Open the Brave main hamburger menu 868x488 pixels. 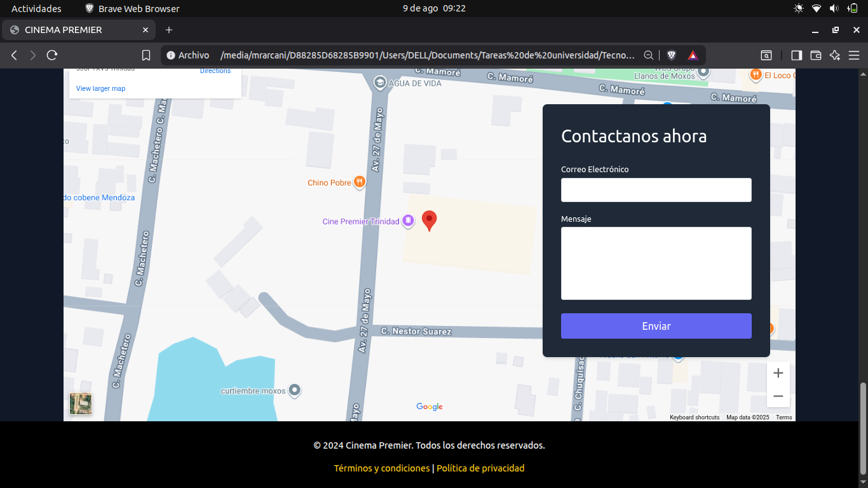click(x=854, y=55)
